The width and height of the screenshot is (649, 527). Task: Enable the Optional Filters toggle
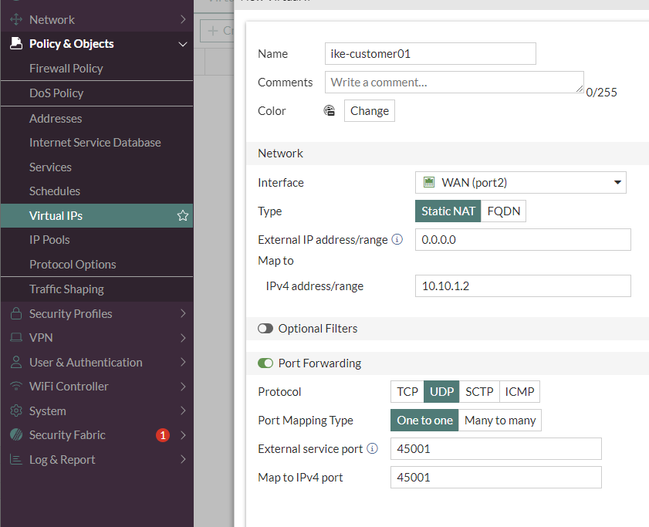tap(266, 328)
